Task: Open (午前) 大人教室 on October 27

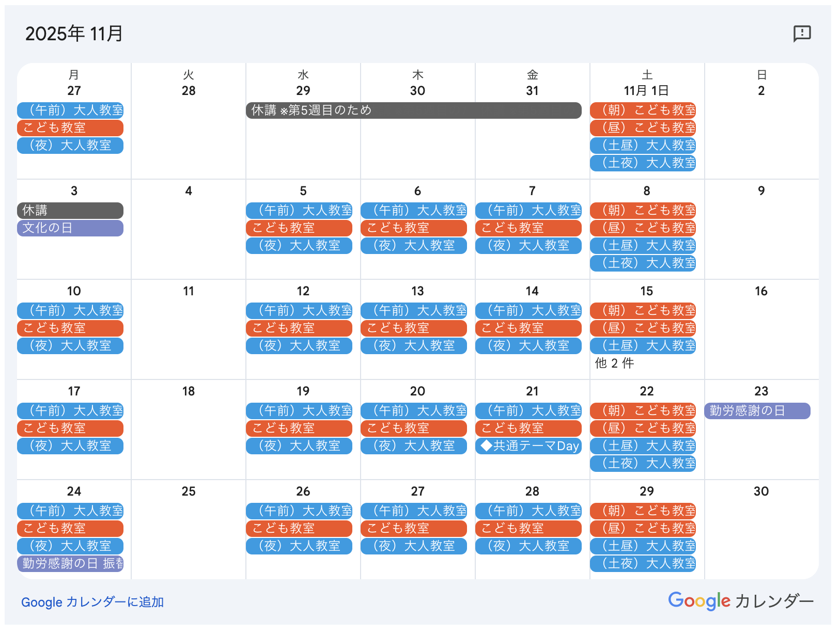Action: 70,110
